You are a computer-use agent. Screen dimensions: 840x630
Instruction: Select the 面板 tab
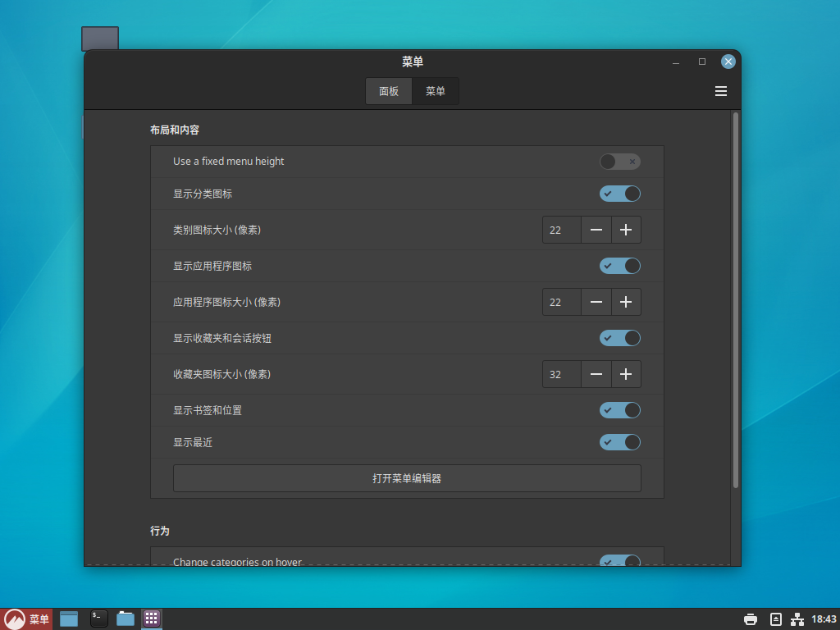(389, 91)
